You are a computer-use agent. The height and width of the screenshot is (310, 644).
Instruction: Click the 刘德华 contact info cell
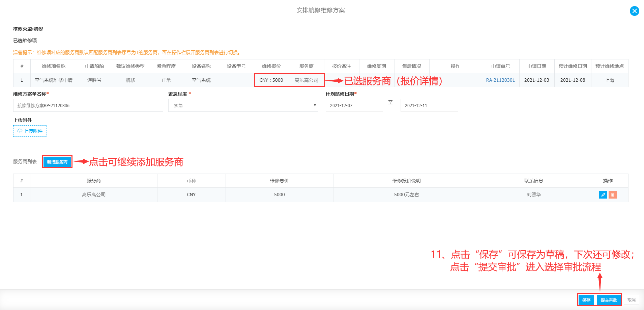(534, 195)
